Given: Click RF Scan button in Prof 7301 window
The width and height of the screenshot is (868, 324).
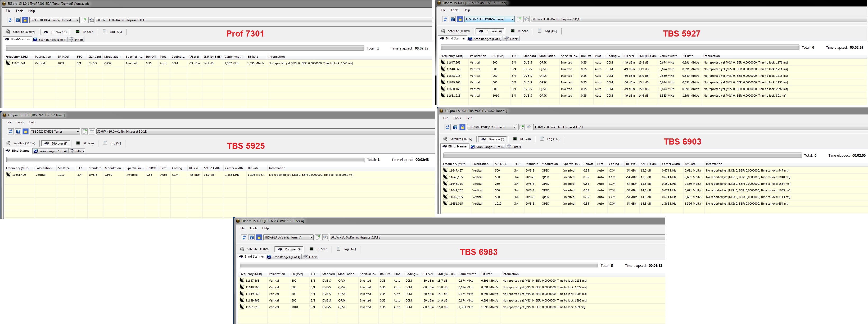Looking at the screenshot, I should [x=85, y=32].
